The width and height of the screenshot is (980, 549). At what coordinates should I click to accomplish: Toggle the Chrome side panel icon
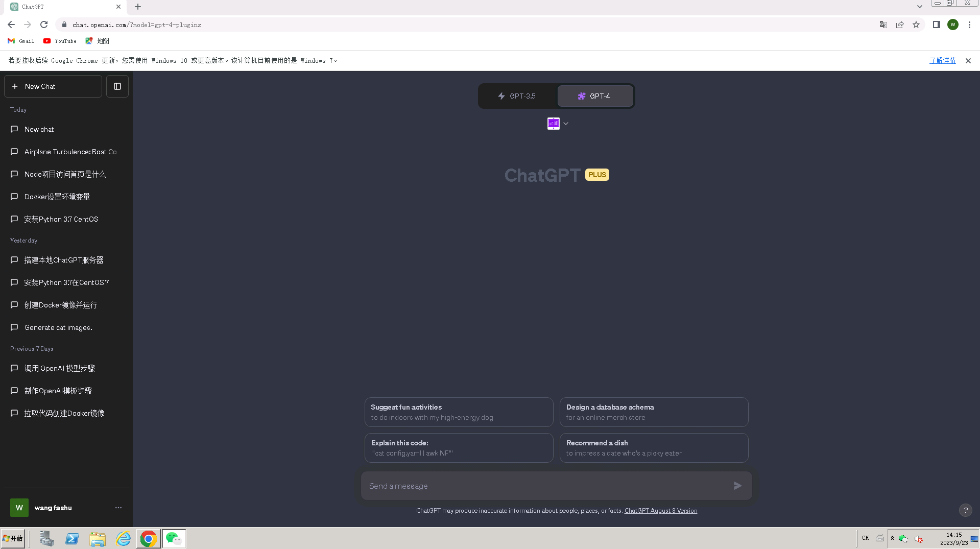[937, 25]
